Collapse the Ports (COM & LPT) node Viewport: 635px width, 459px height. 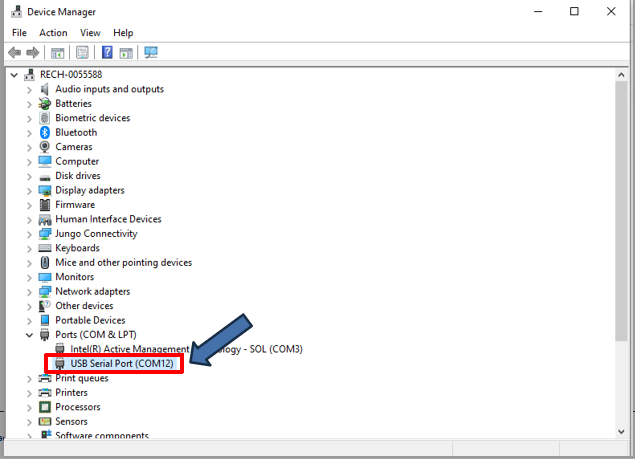tap(29, 335)
